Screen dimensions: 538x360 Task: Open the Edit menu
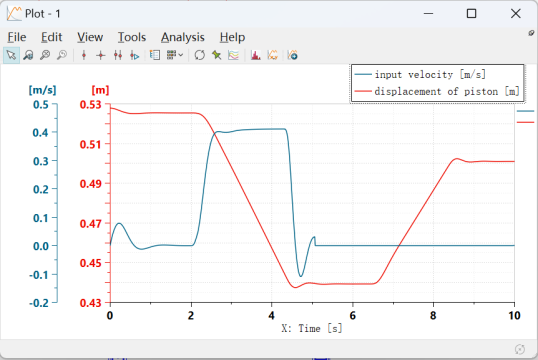click(51, 37)
